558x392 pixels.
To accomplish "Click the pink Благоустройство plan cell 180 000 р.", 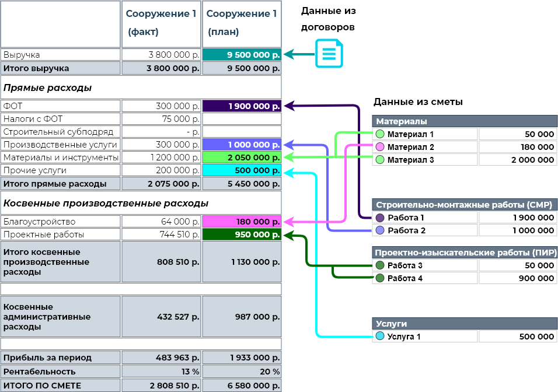I will [x=242, y=222].
